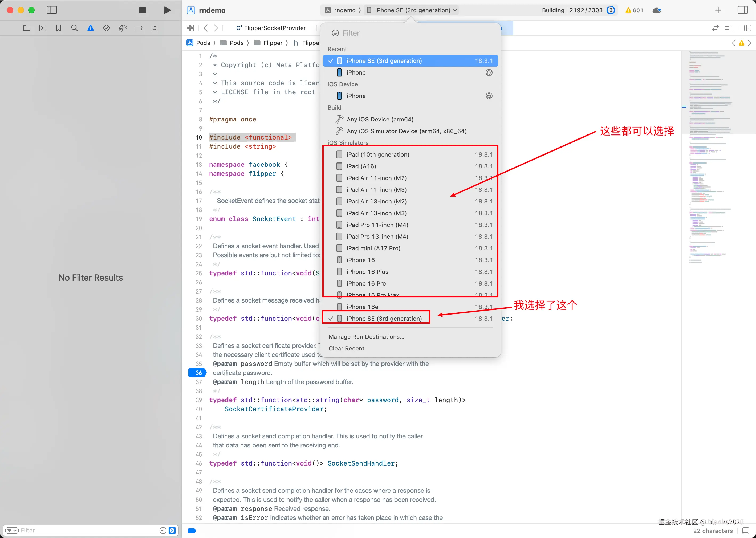Stop the running build
756x538 pixels.
(143, 10)
